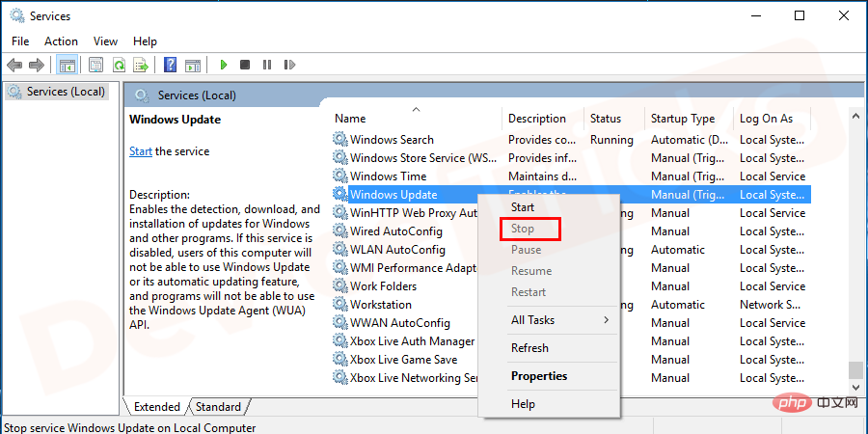Choose Start in the context menu
Image resolution: width=868 pixels, height=434 pixels.
click(x=549, y=207)
